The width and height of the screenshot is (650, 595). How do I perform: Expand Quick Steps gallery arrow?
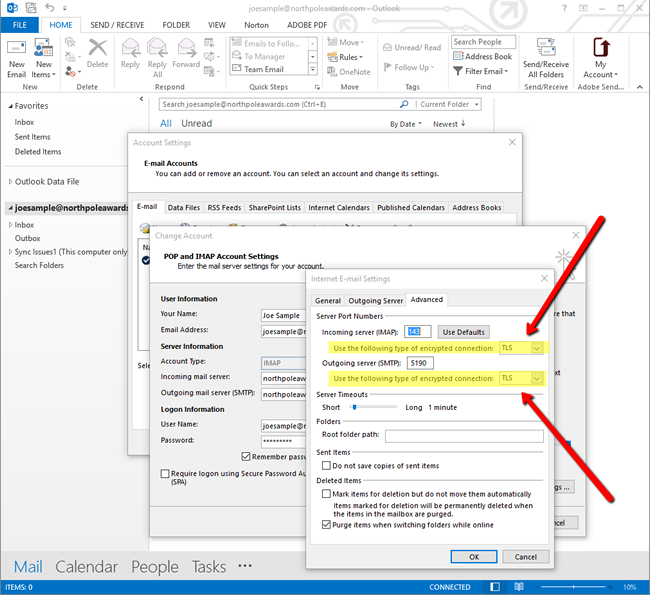313,69
